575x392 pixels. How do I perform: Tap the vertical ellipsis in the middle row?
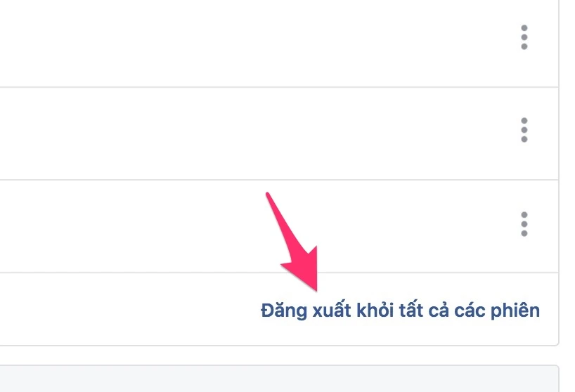(x=524, y=130)
